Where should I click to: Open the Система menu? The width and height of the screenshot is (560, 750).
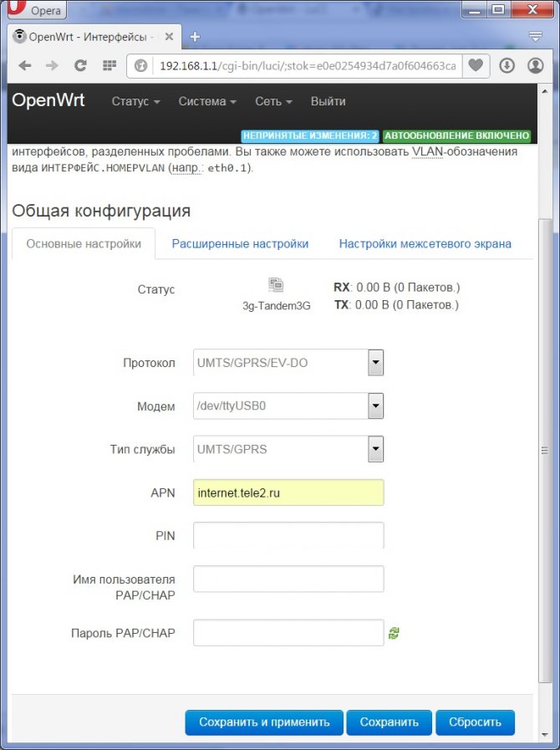(207, 101)
